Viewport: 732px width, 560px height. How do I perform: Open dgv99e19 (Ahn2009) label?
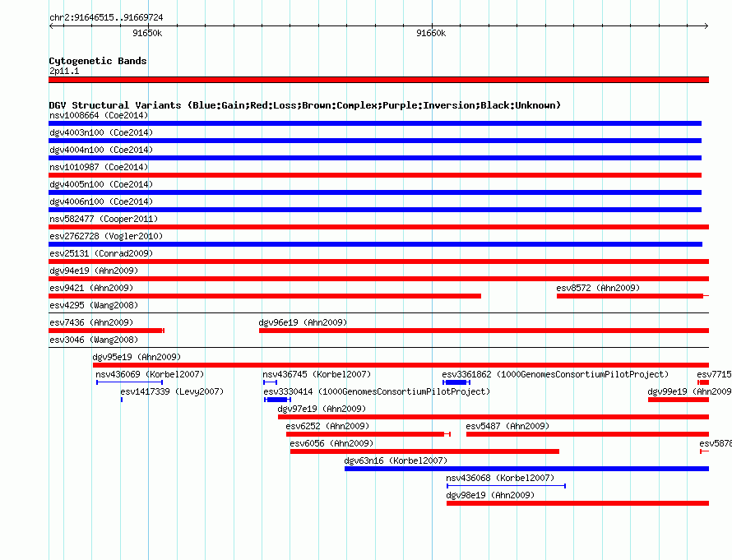tap(689, 391)
